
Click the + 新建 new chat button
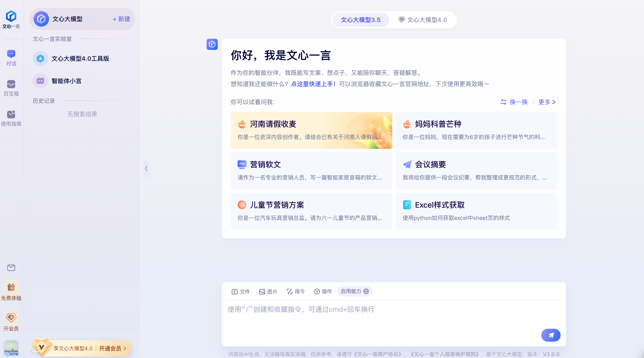(121, 19)
